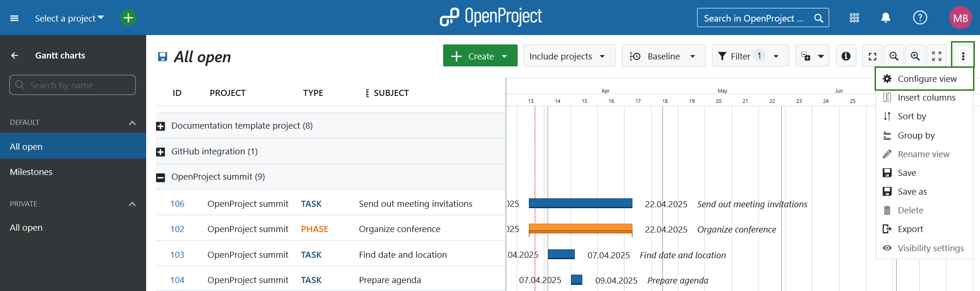Open the modules grid menu icon
The width and height of the screenshot is (980, 291).
click(x=854, y=18)
